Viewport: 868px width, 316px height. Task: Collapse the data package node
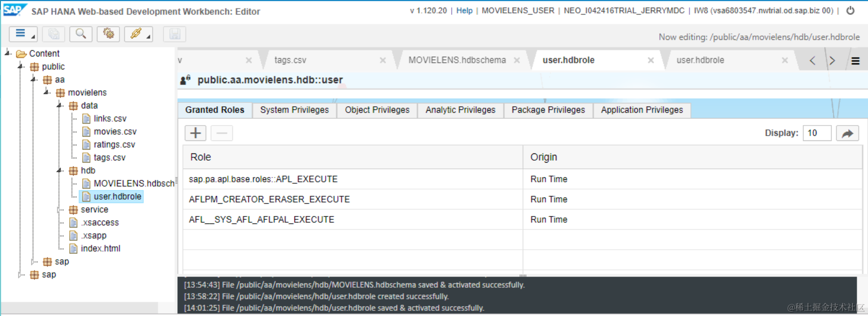(x=60, y=105)
